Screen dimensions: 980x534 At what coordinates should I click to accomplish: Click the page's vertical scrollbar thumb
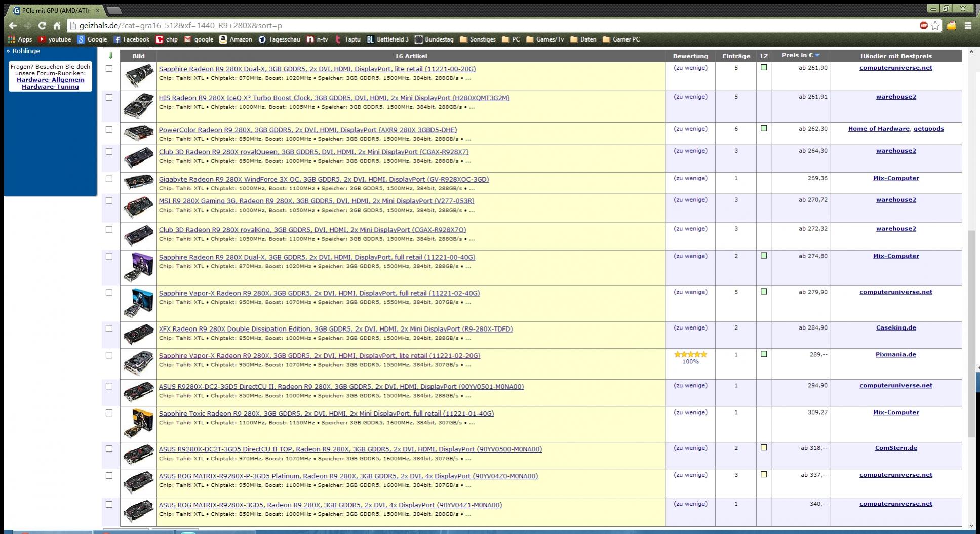click(x=971, y=333)
